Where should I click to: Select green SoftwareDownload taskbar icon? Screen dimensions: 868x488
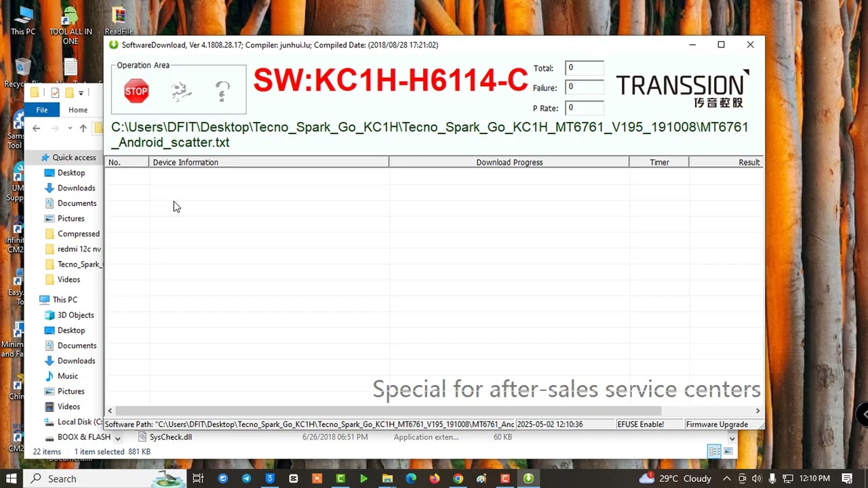pyautogui.click(x=528, y=479)
